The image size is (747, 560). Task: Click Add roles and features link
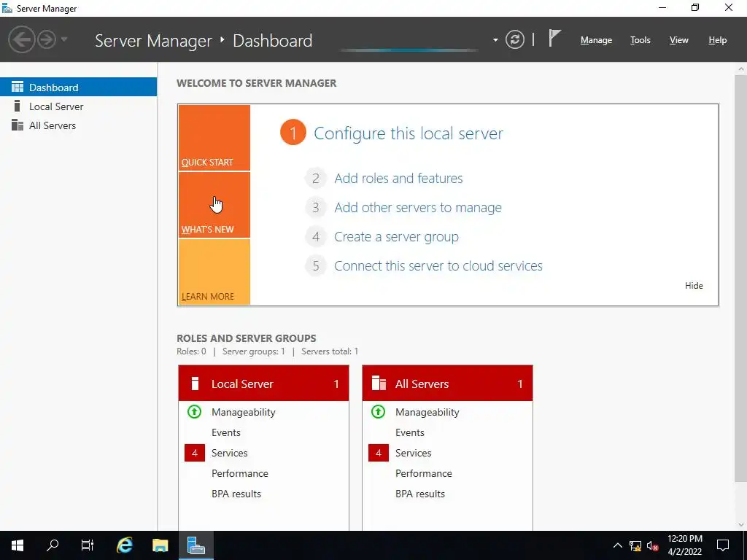398,178
